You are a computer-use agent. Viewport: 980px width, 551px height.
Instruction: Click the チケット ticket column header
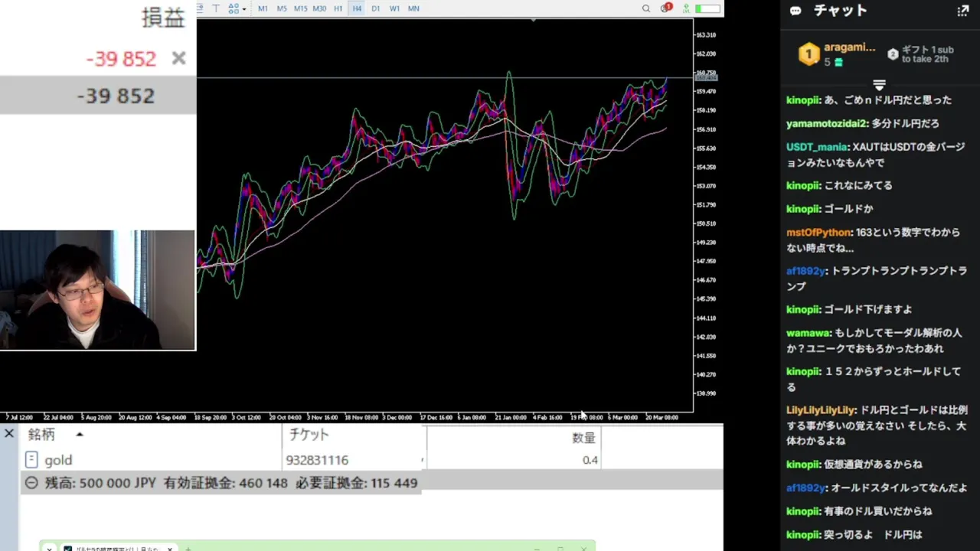[x=309, y=435]
